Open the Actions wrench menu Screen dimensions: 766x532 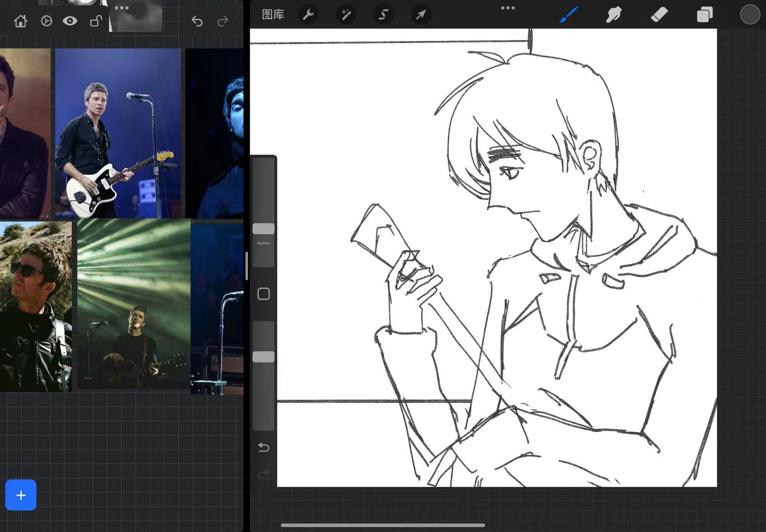tap(308, 15)
